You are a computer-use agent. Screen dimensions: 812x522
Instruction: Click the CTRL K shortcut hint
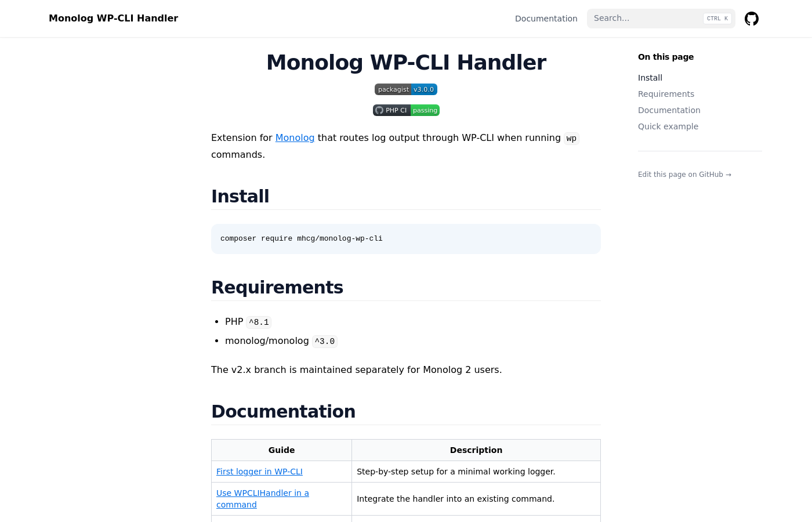click(717, 19)
